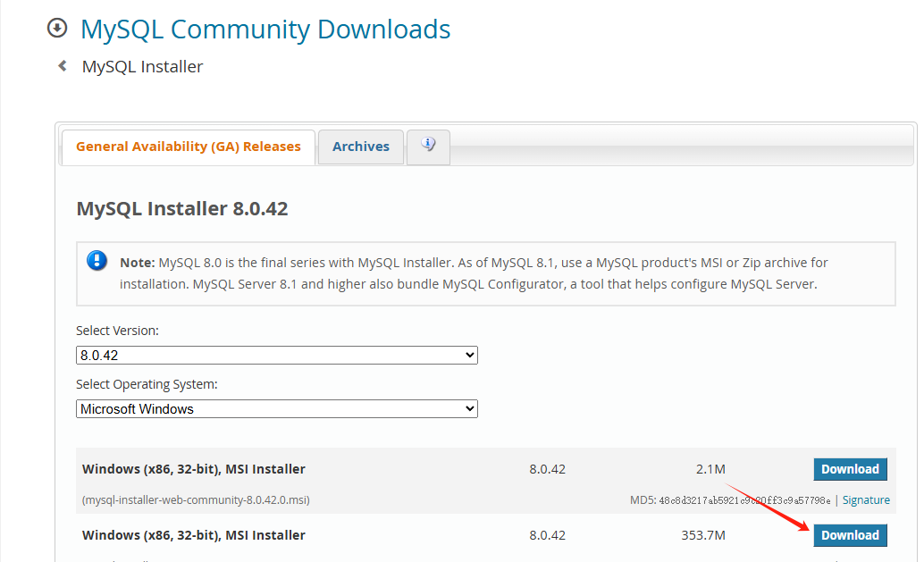Click the MySQL Installer breadcrumb text
Image resolution: width=924 pixels, height=562 pixels.
coord(143,67)
